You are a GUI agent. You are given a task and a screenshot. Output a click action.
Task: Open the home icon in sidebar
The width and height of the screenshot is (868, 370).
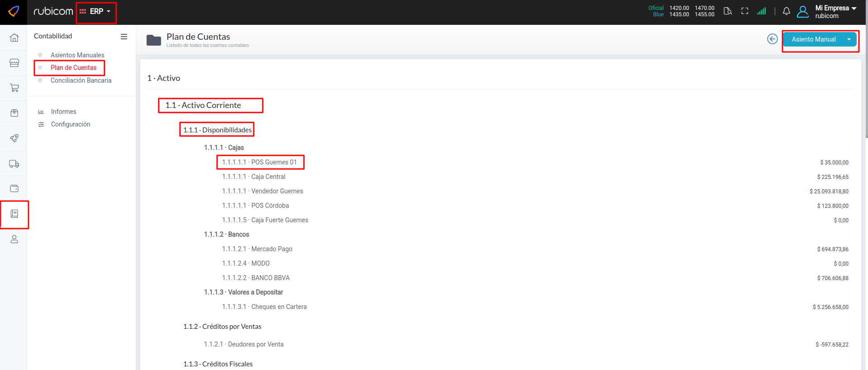14,37
